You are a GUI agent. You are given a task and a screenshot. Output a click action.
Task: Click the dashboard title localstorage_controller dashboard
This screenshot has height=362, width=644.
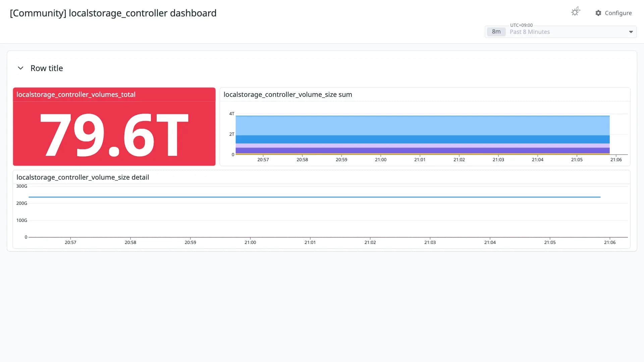tap(113, 13)
